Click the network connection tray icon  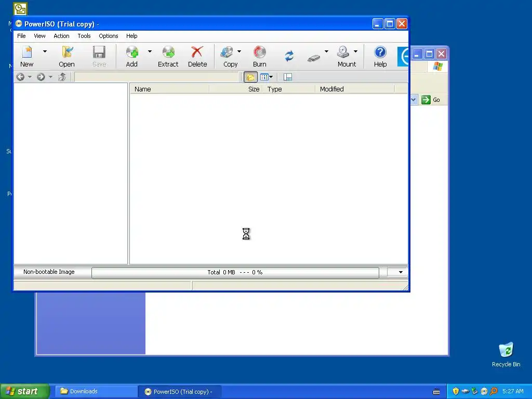click(475, 391)
